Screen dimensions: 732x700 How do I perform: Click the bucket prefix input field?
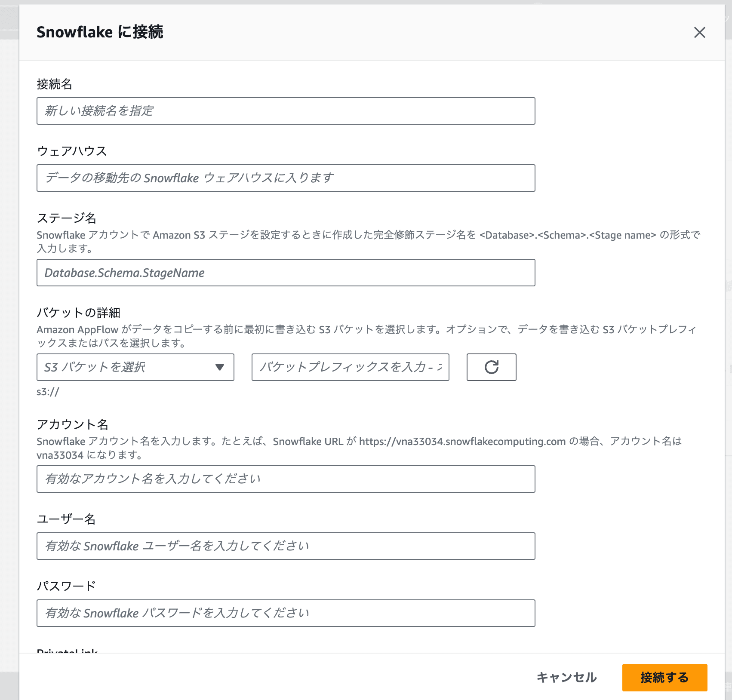pyautogui.click(x=351, y=367)
